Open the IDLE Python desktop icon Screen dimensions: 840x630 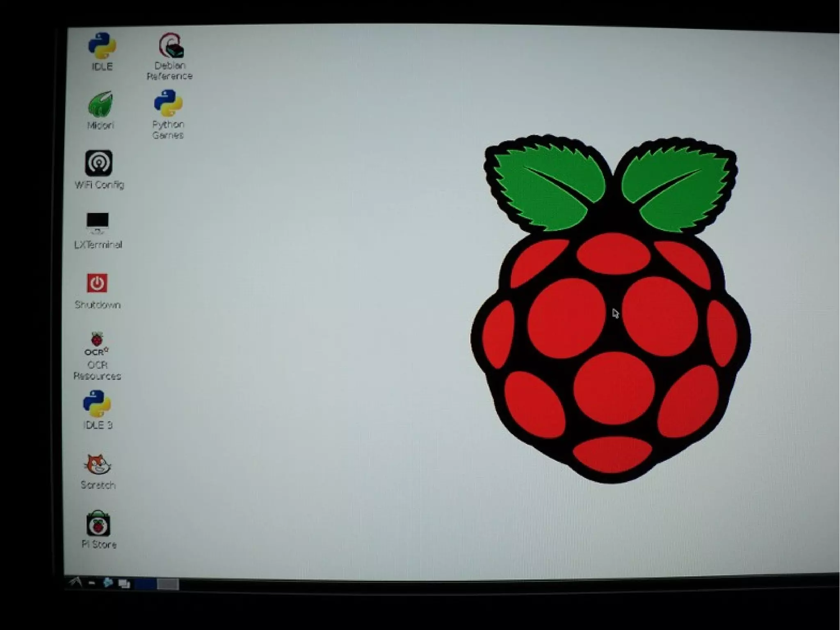pos(102,46)
